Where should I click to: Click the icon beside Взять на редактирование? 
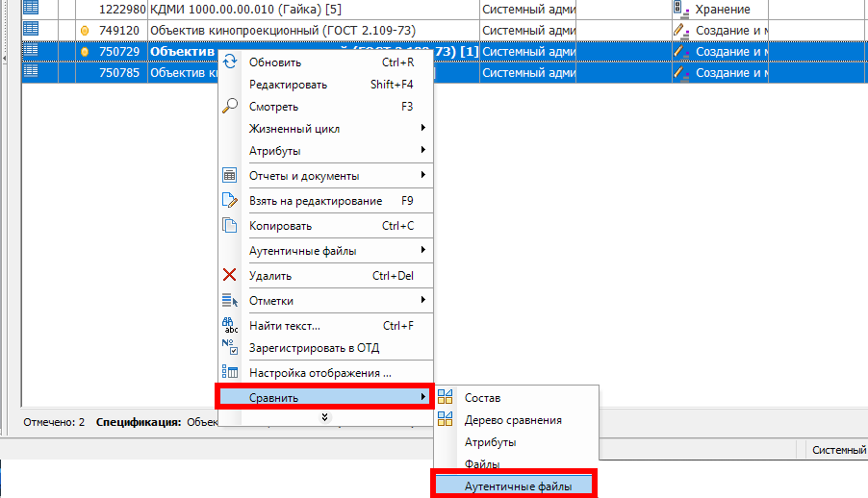(x=230, y=201)
